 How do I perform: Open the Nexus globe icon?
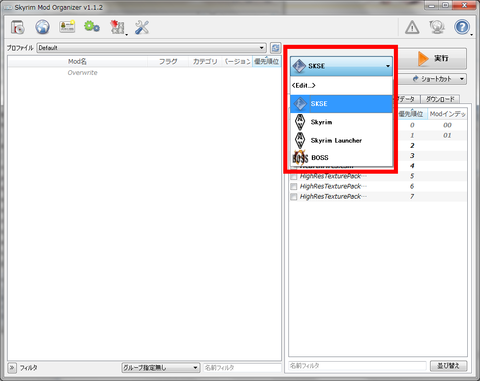click(42, 27)
